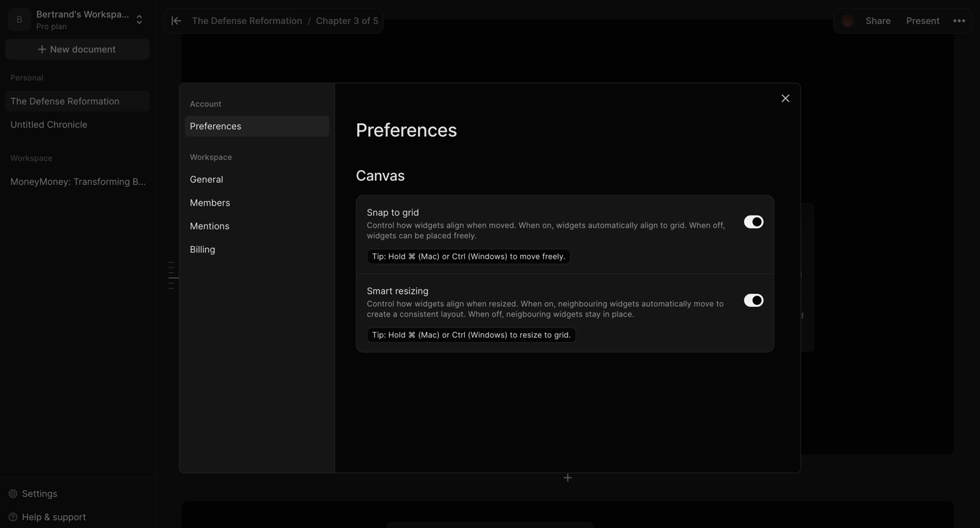Click the Canvas section heading
The height and width of the screenshot is (528, 980).
point(380,176)
